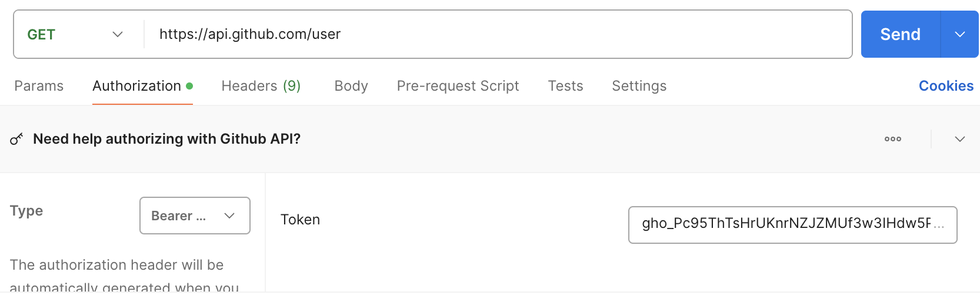This screenshot has width=980, height=298.
Task: Open the GET method dropdown
Action: [x=75, y=34]
